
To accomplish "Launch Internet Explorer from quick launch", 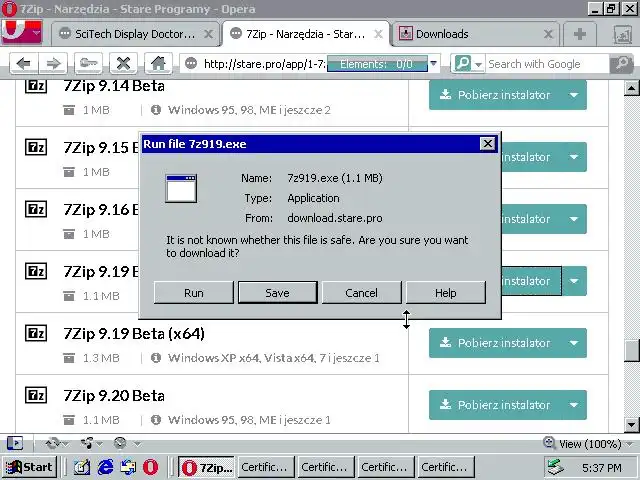I will [x=105, y=467].
